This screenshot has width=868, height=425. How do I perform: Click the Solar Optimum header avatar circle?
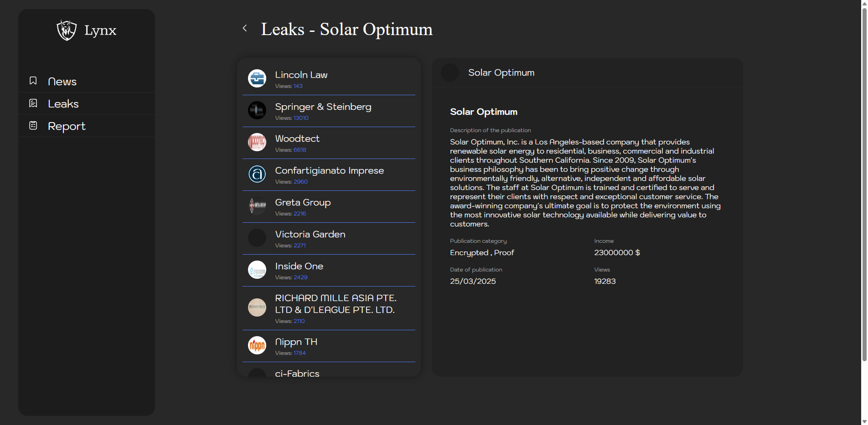pyautogui.click(x=450, y=73)
